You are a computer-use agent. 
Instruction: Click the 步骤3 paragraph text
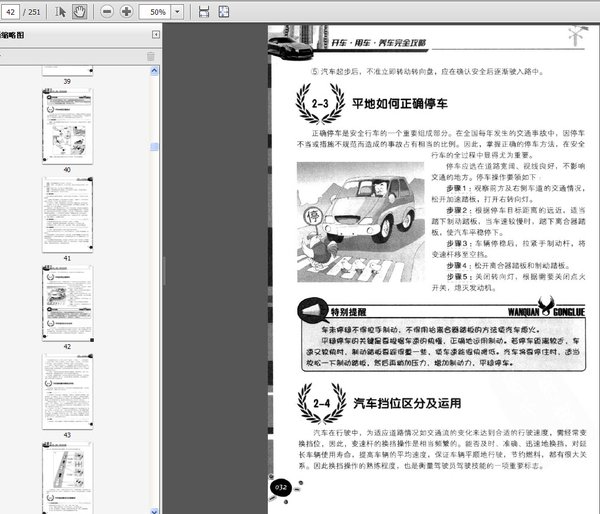pos(508,249)
